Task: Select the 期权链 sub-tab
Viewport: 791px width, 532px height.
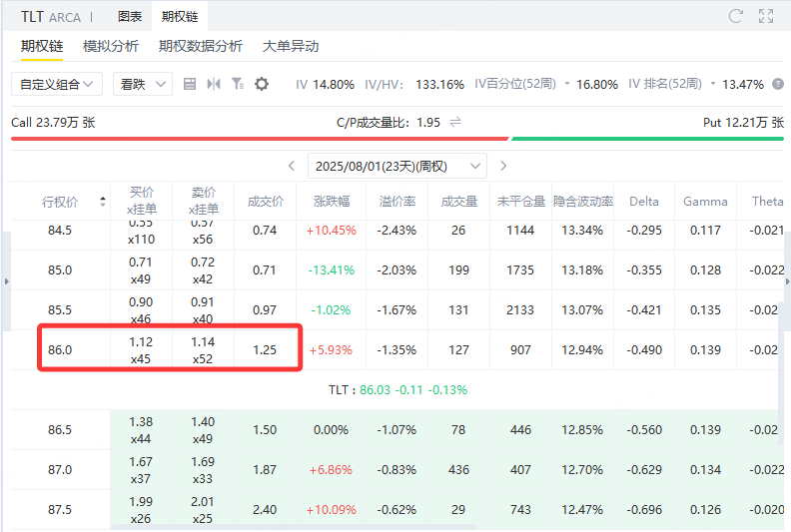Action: (42, 46)
